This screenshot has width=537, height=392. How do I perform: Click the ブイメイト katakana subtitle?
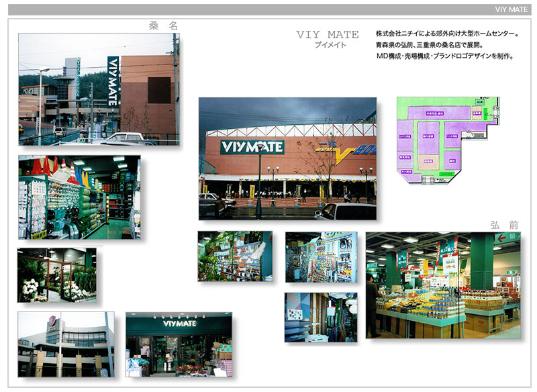[x=330, y=45]
